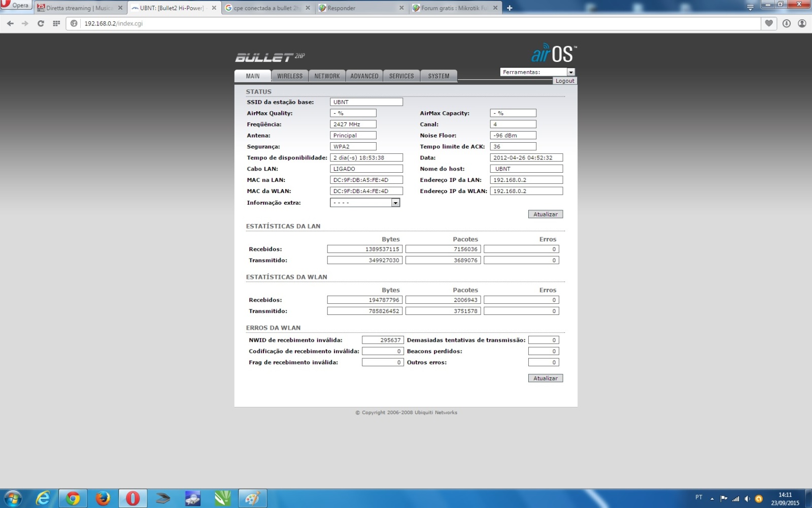The width and height of the screenshot is (812, 508).
Task: Open the Opera account profile icon
Action: tap(802, 23)
